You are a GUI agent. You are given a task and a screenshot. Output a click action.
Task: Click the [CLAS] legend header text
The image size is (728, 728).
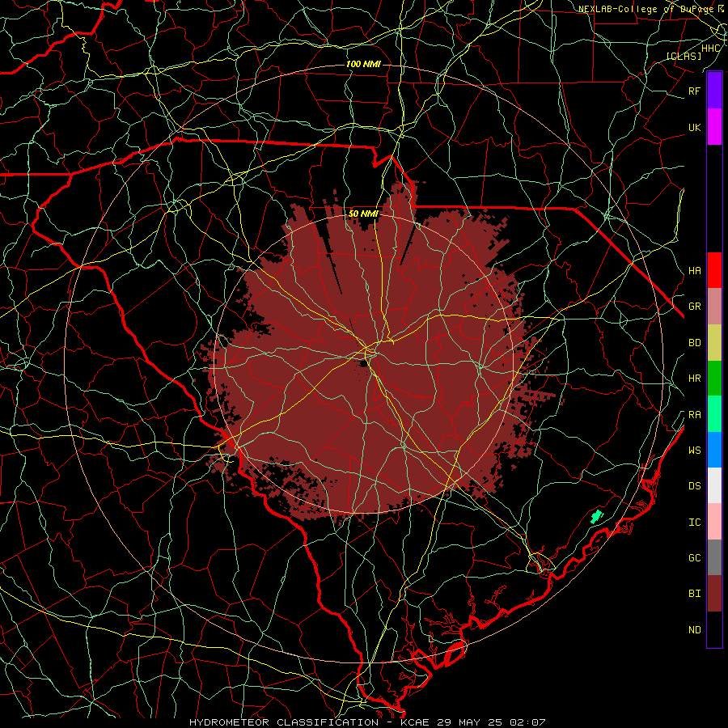pyautogui.click(x=684, y=56)
